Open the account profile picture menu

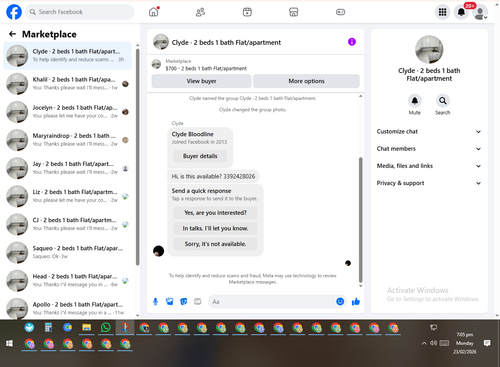480,13
